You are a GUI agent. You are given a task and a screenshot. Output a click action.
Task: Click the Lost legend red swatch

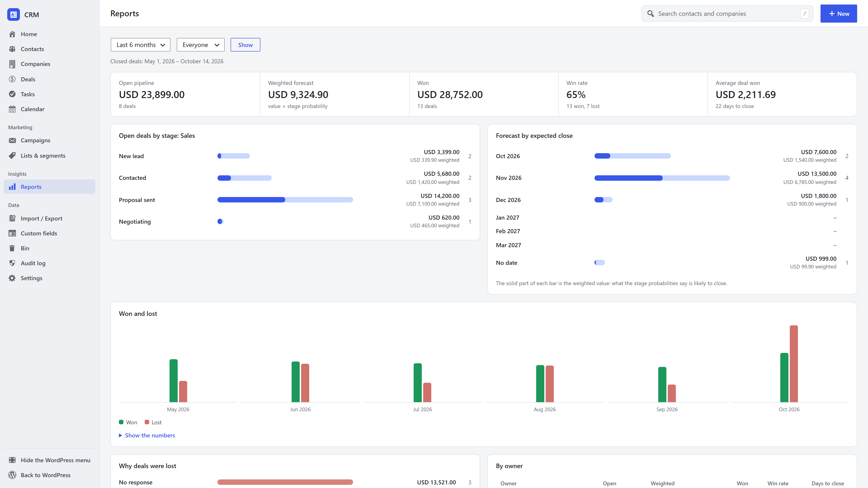[x=147, y=422]
